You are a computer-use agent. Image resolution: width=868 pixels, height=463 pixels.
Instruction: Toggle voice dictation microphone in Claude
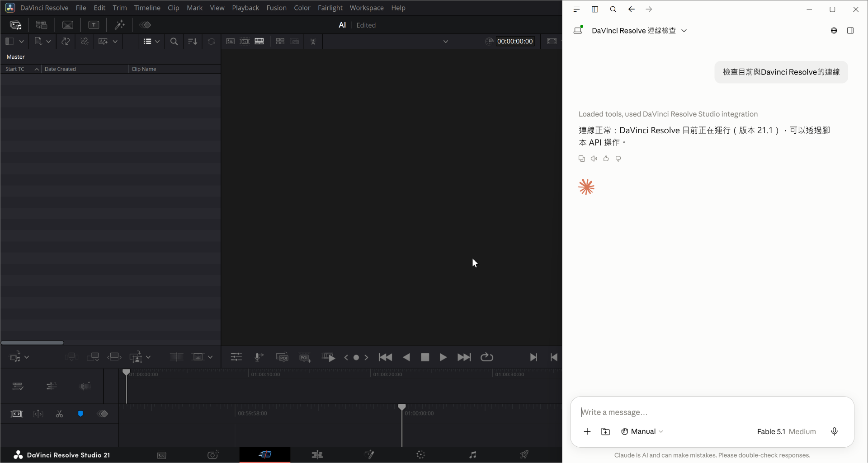[835, 431]
